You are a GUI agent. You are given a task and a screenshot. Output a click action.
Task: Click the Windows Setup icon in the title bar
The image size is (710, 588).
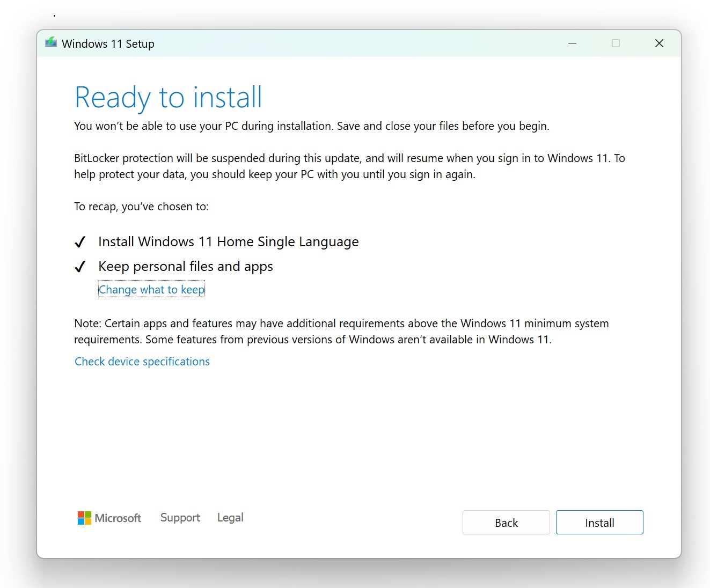click(x=50, y=43)
